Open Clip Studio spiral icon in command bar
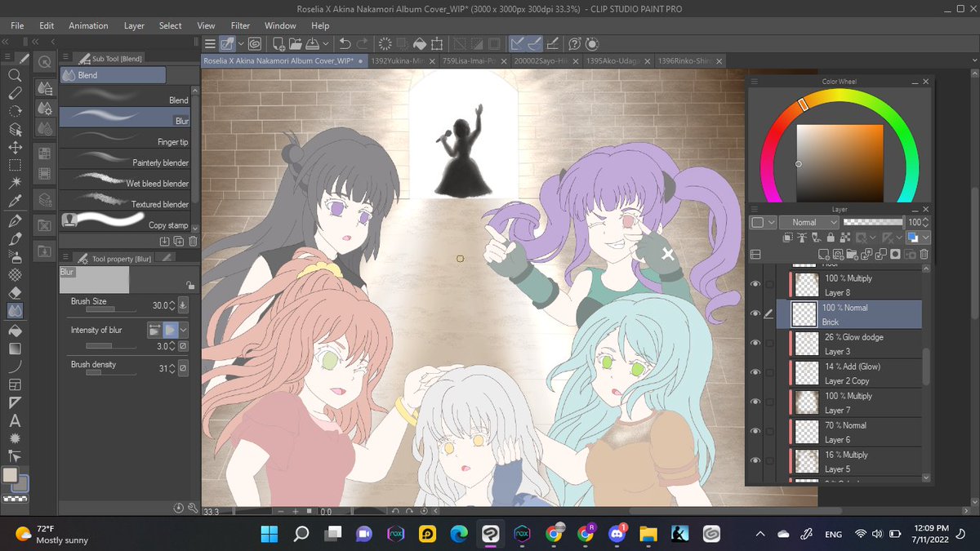This screenshot has width=980, height=551. coord(254,44)
